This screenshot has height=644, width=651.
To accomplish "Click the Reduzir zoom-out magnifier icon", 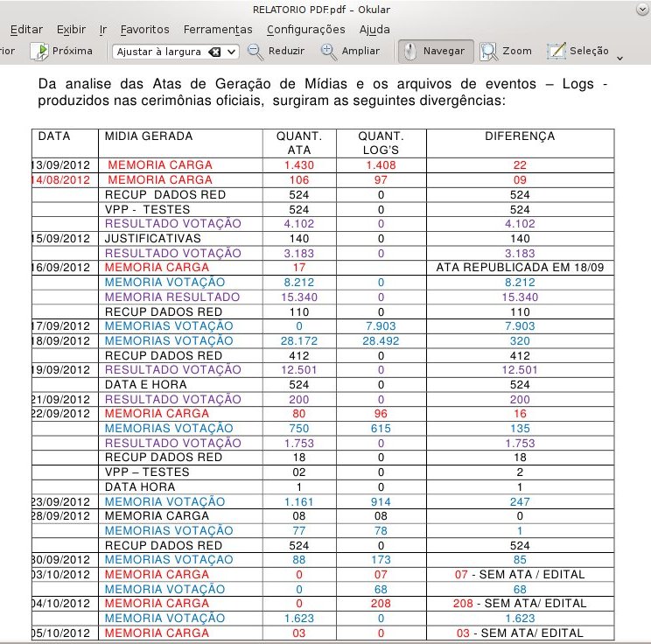I will point(255,52).
